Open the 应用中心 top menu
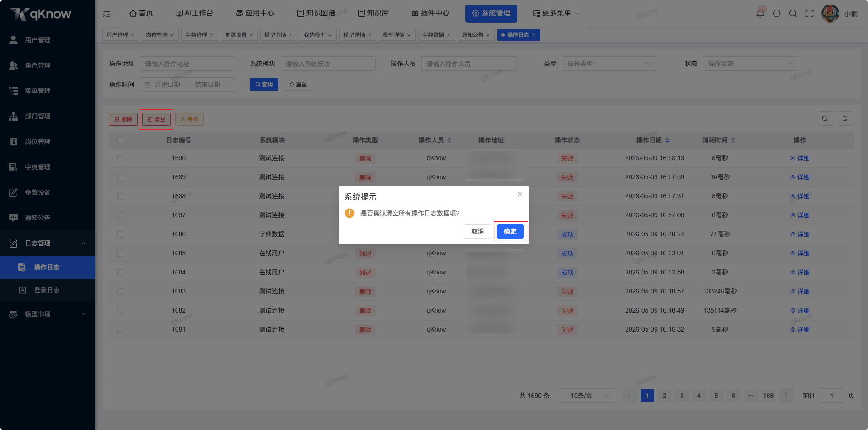The image size is (868, 430). 255,13
